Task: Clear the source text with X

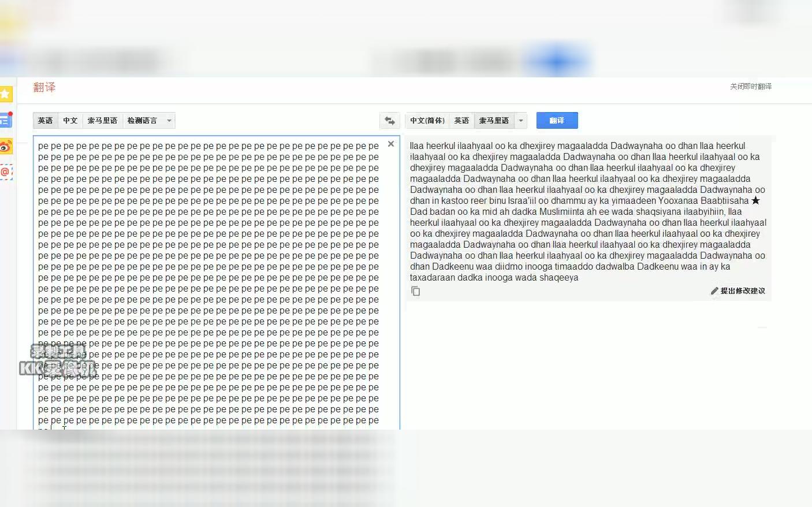Action: click(391, 144)
